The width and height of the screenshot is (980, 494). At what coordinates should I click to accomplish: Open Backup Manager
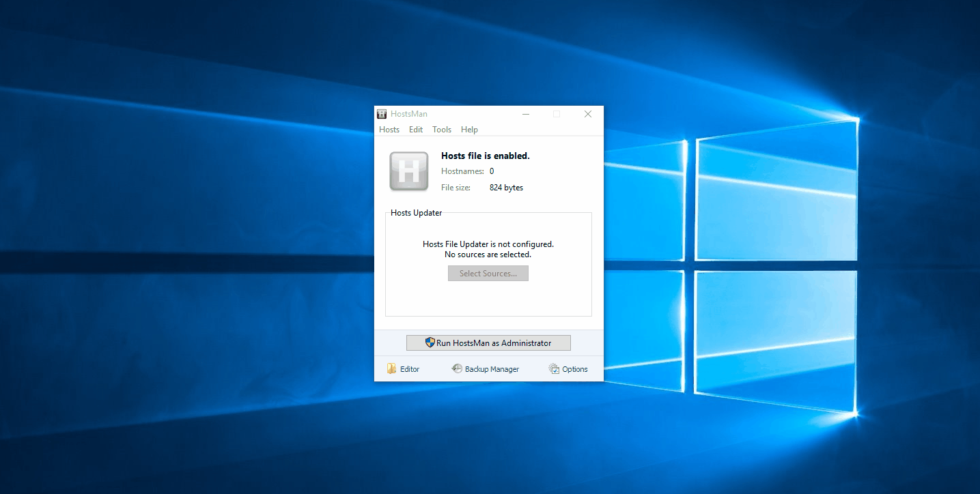pyautogui.click(x=491, y=368)
